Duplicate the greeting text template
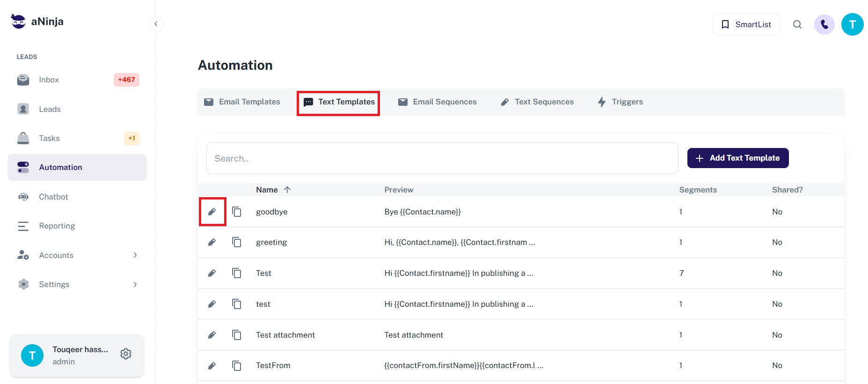This screenshot has width=868, height=384. (237, 242)
